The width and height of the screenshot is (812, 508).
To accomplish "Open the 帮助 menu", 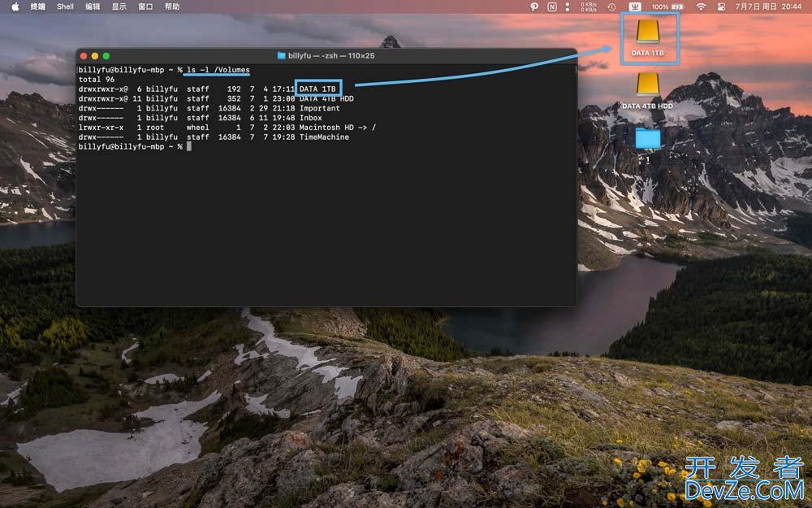I will (x=172, y=7).
